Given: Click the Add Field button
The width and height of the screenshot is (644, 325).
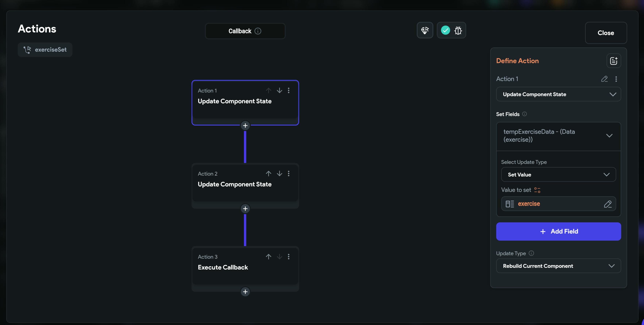Looking at the screenshot, I should pos(558,232).
